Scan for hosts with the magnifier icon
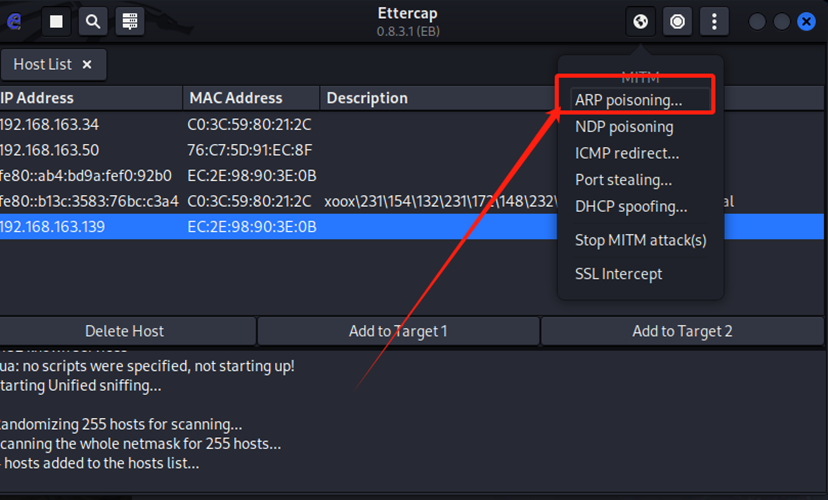This screenshot has height=500, width=828. (93, 21)
